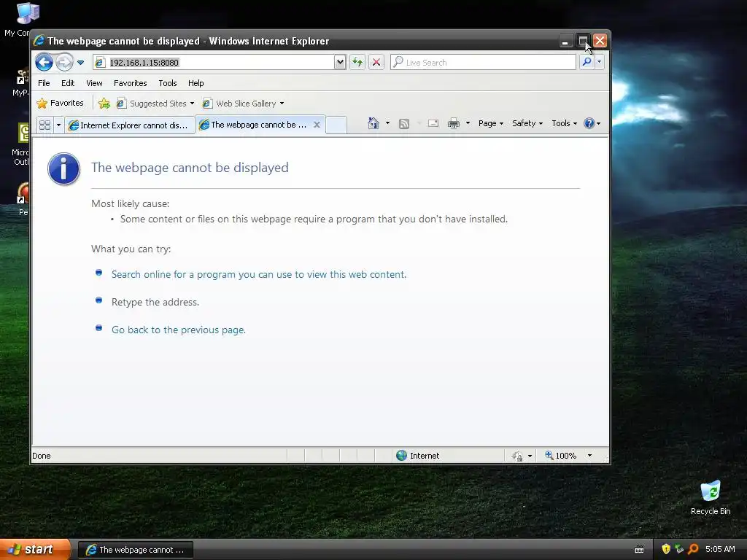Open the Recycle Bin desktop icon
This screenshot has width=747, height=560.
tap(711, 497)
